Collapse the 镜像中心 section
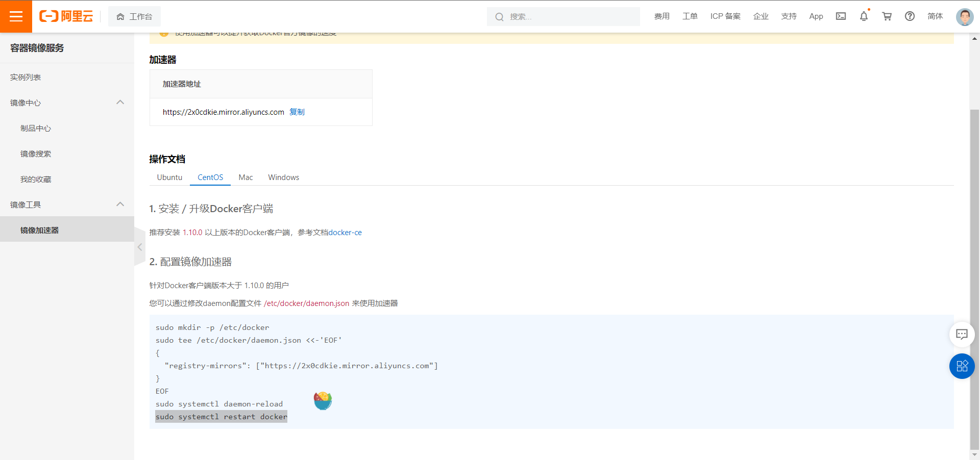This screenshot has height=460, width=980. pyautogui.click(x=120, y=103)
